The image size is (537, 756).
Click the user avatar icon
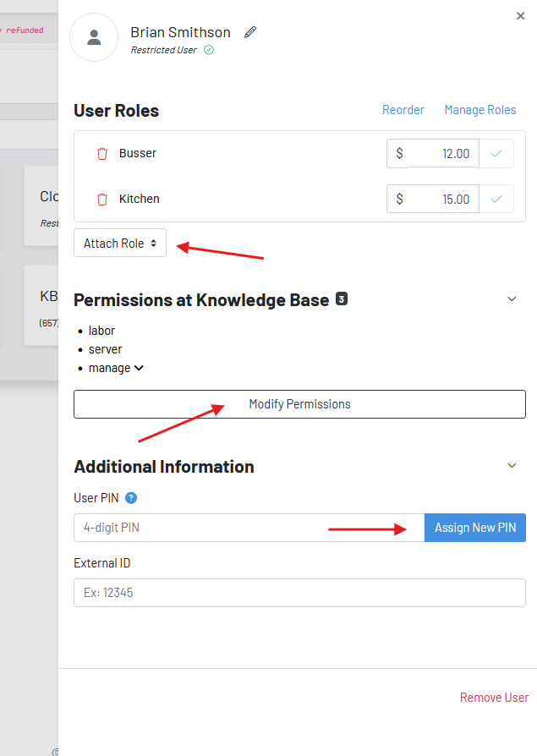(94, 37)
